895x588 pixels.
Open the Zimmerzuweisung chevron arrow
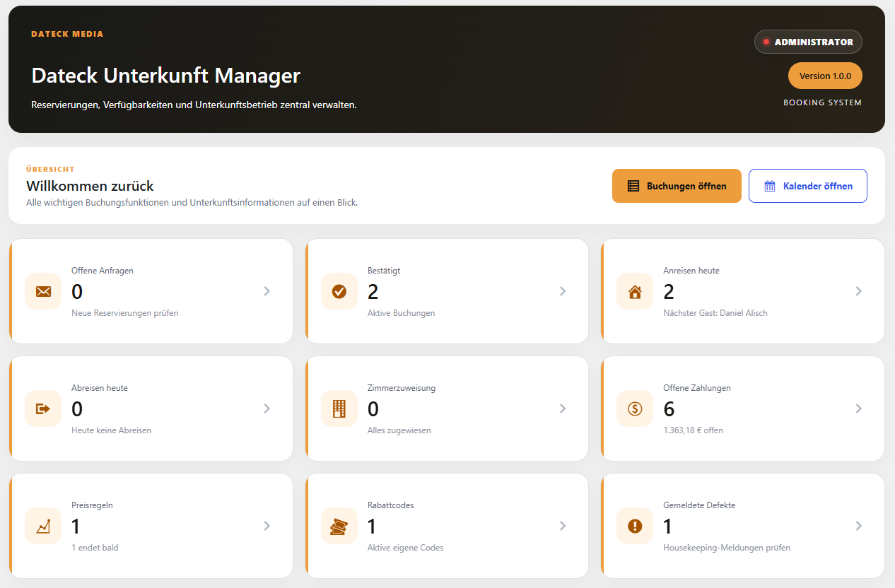pyautogui.click(x=563, y=408)
